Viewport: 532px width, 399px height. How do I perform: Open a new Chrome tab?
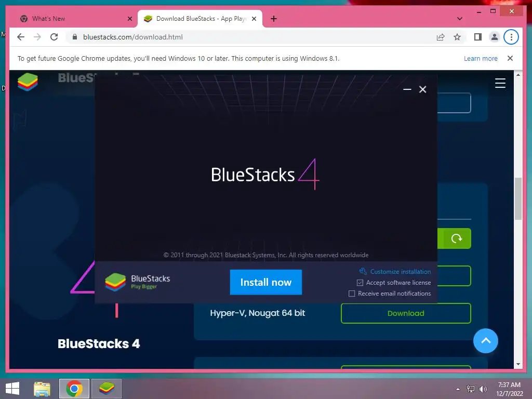coord(273,19)
